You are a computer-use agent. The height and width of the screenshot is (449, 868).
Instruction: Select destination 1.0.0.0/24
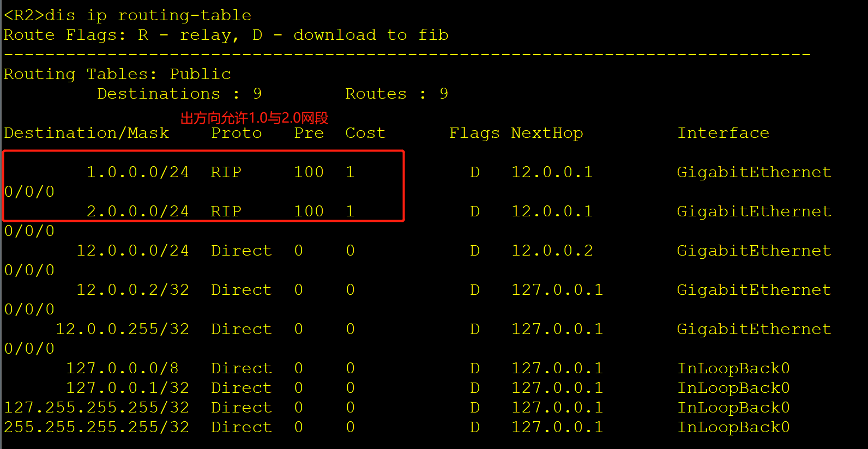[x=138, y=172]
